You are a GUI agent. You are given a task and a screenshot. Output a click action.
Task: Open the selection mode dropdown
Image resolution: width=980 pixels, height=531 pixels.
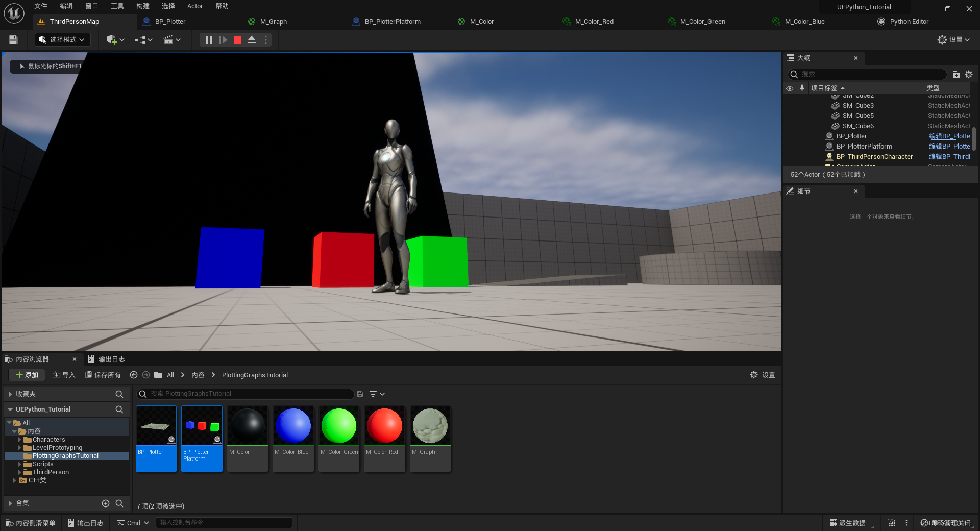[63, 40]
